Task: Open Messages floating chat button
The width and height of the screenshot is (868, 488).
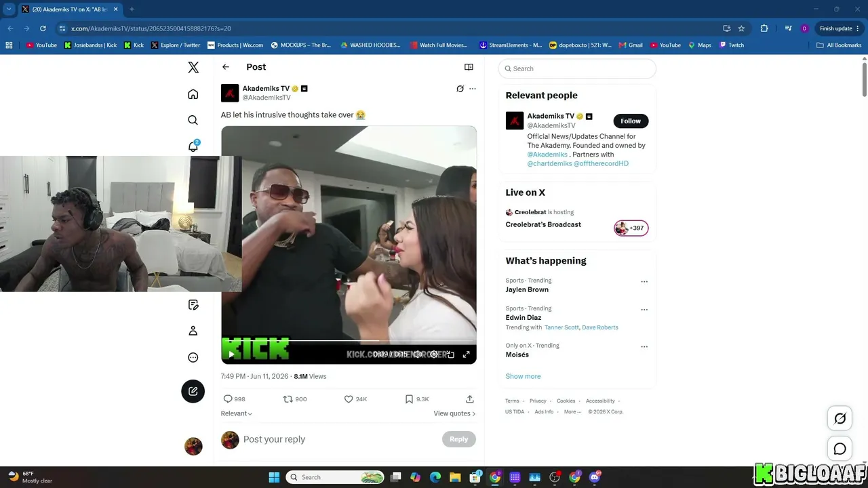Action: click(x=840, y=449)
